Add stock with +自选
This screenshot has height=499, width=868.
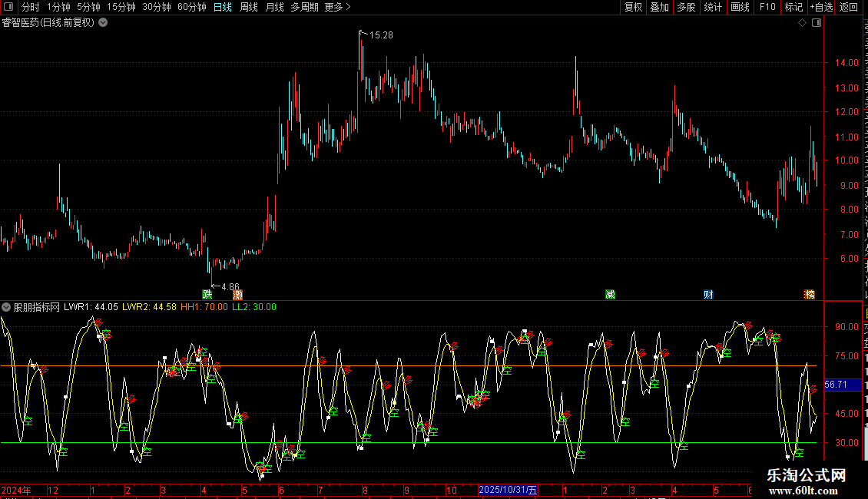pyautogui.click(x=821, y=7)
